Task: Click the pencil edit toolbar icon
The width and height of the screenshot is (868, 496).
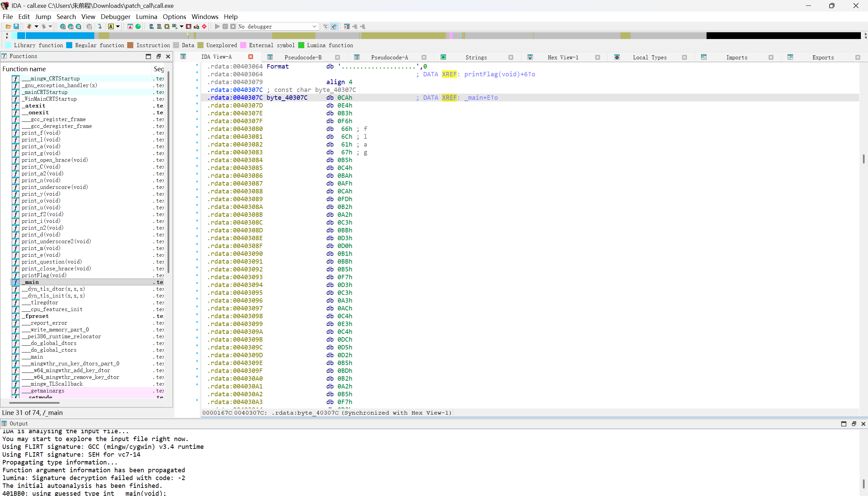Action: (196, 26)
